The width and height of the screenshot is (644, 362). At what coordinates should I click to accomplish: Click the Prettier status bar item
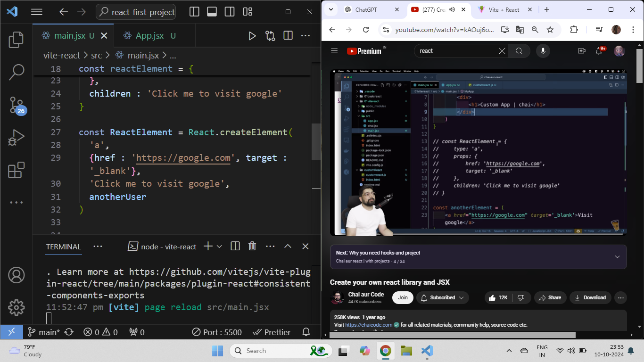click(272, 332)
